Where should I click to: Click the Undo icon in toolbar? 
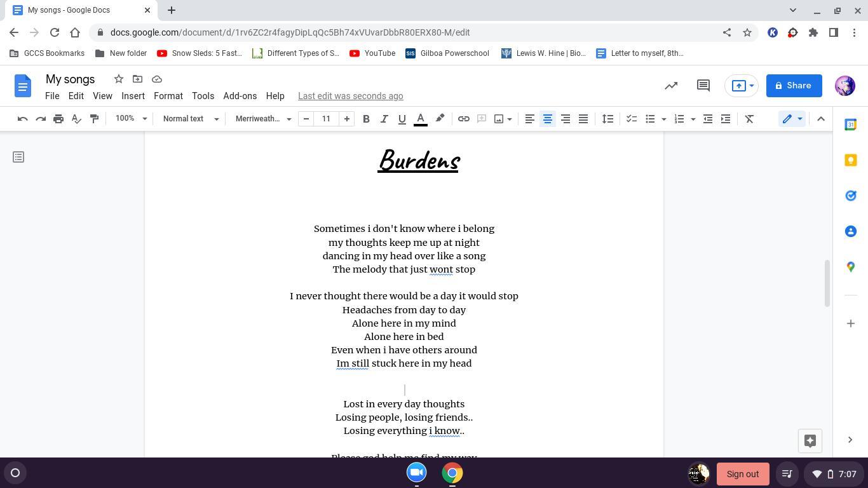click(22, 119)
